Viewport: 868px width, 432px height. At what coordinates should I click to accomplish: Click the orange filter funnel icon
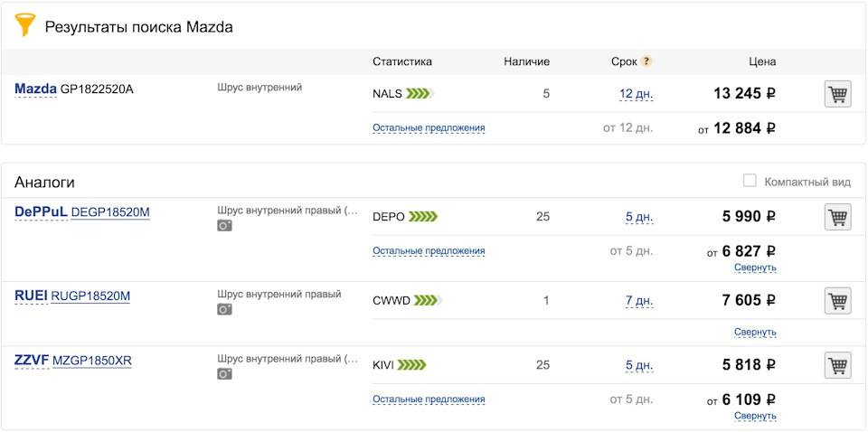pos(25,25)
